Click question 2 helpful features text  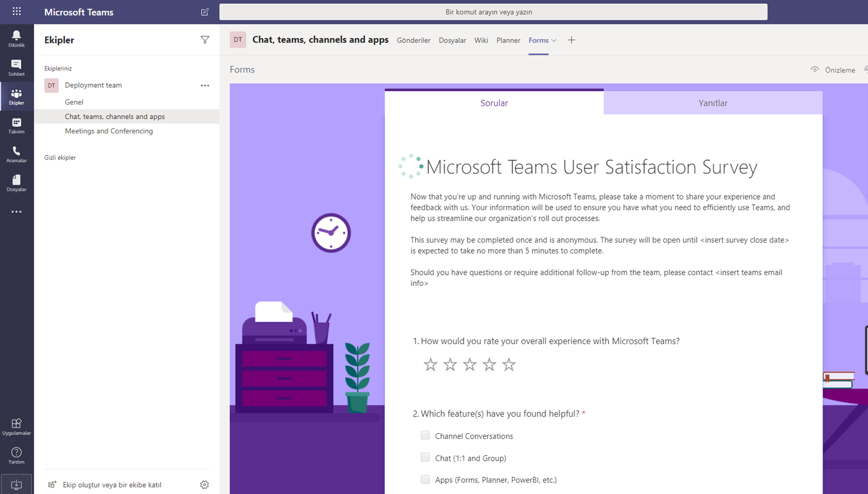499,413
